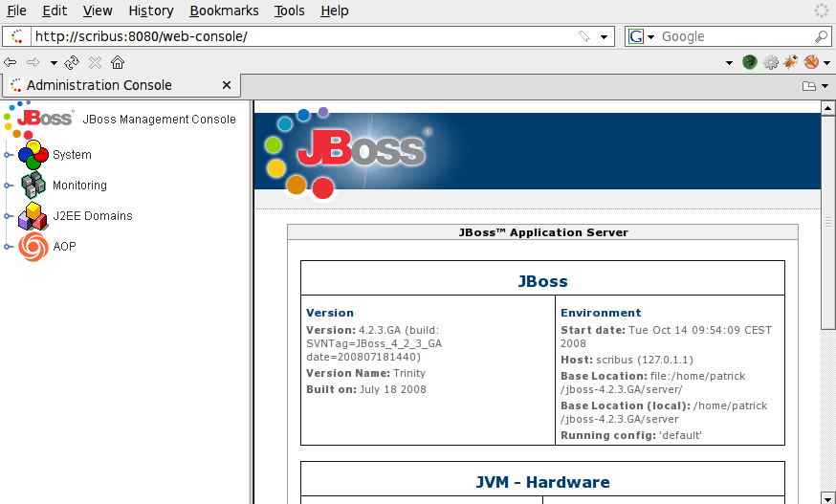
Task: Click the J2EE Domains cubes icon
Action: point(33,216)
